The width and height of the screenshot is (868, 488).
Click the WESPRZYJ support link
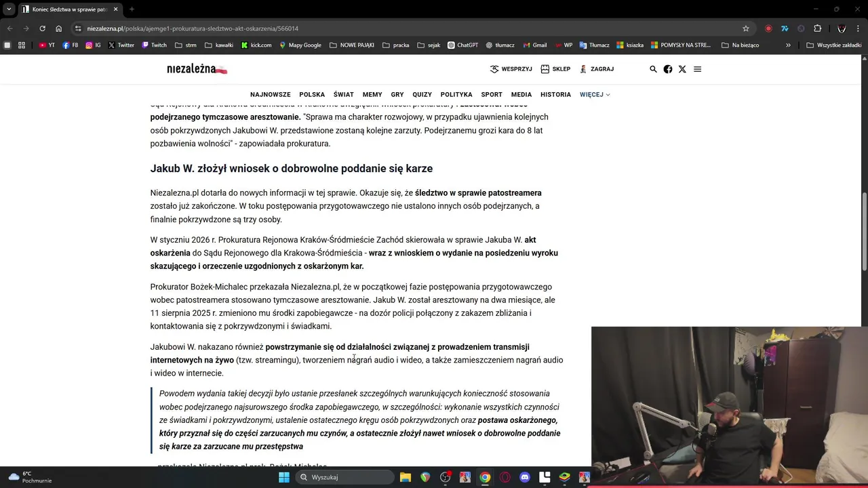click(x=511, y=69)
